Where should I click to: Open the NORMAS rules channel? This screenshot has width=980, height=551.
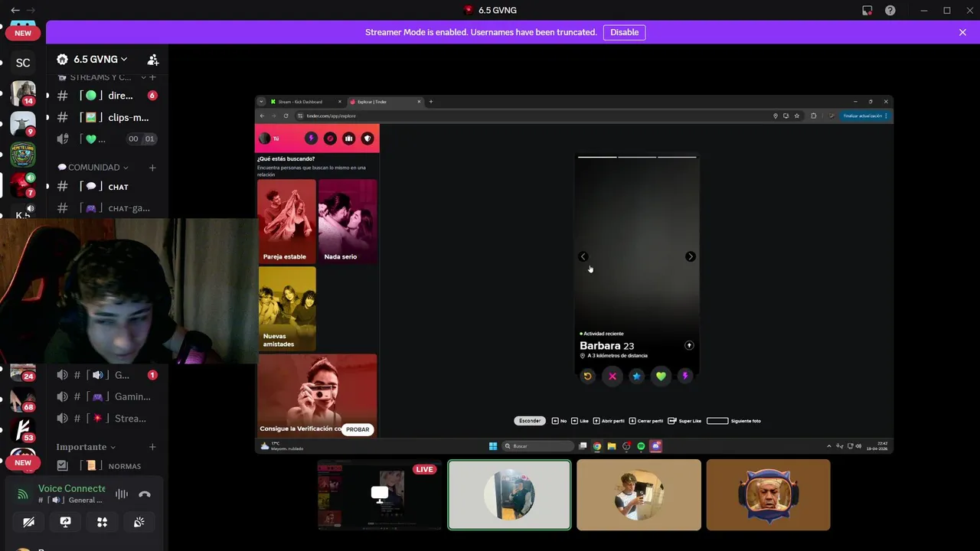pyautogui.click(x=107, y=465)
